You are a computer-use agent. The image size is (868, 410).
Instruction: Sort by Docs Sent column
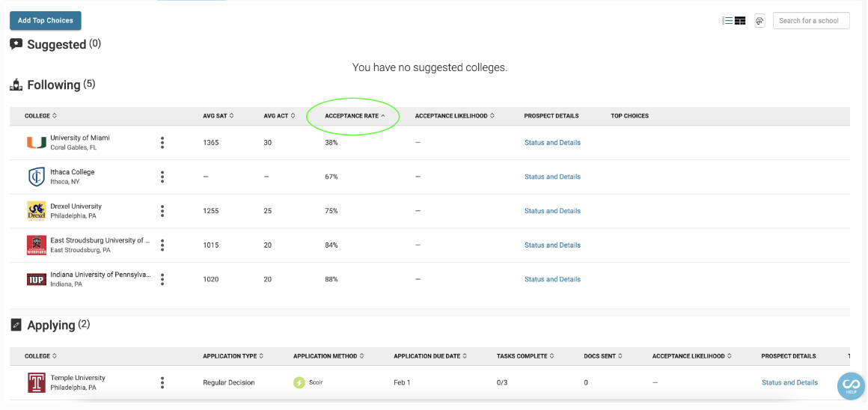(603, 356)
